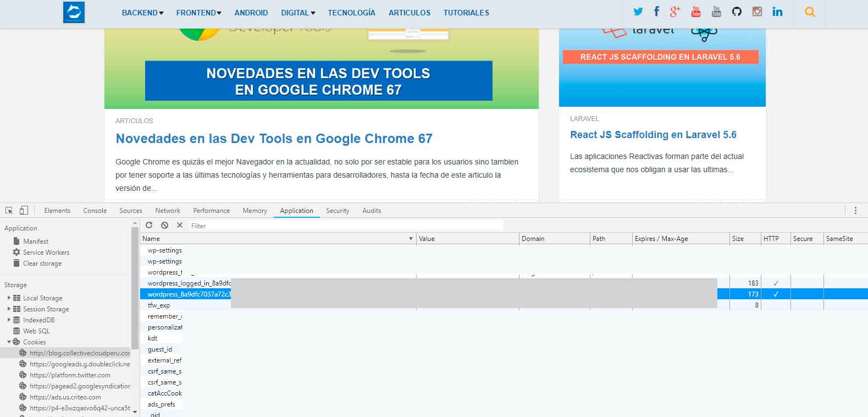Switch to the Memory tab
This screenshot has width=868, height=417.
pyautogui.click(x=255, y=211)
